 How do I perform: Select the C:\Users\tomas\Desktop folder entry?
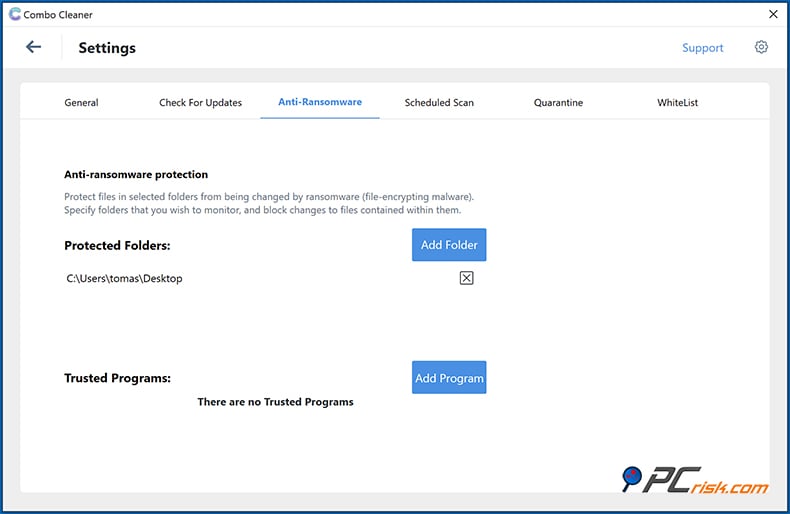[124, 278]
